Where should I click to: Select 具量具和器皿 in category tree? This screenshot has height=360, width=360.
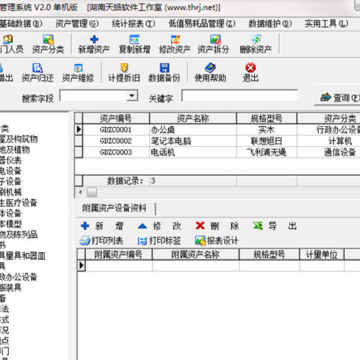(23, 256)
